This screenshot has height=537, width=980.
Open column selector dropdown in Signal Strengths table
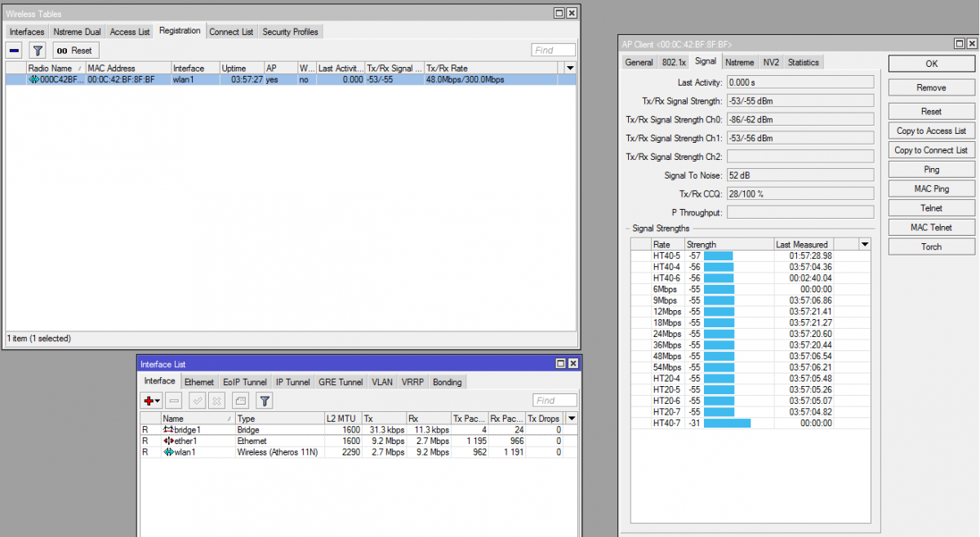pyautogui.click(x=865, y=244)
